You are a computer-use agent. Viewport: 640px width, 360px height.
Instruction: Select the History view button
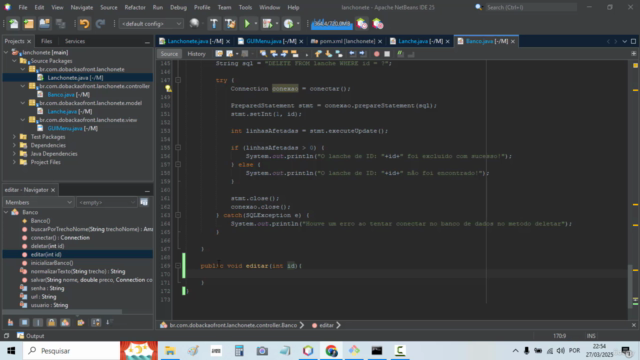coord(196,54)
